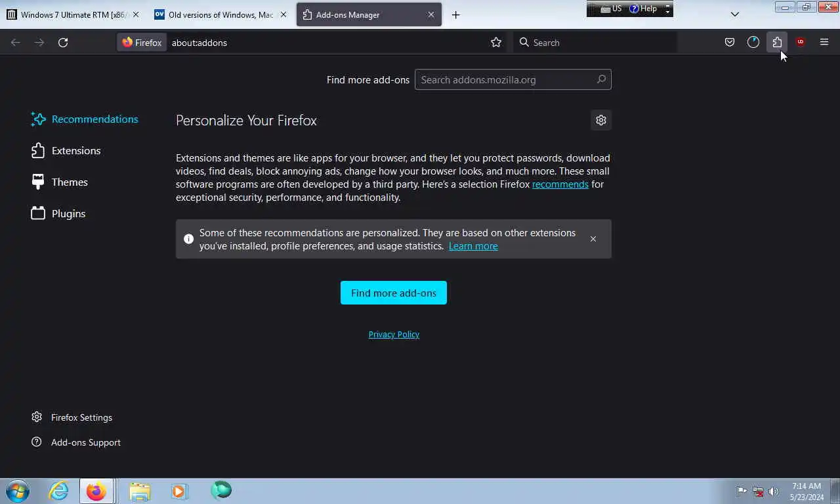The image size is (840, 504).
Task: Open the Privacy Policy link
Action: click(x=394, y=334)
